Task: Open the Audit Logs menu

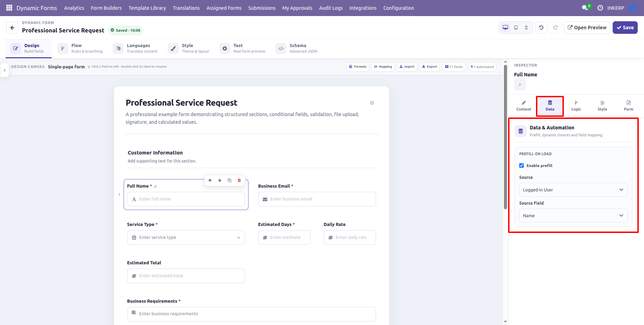Action: (x=331, y=8)
